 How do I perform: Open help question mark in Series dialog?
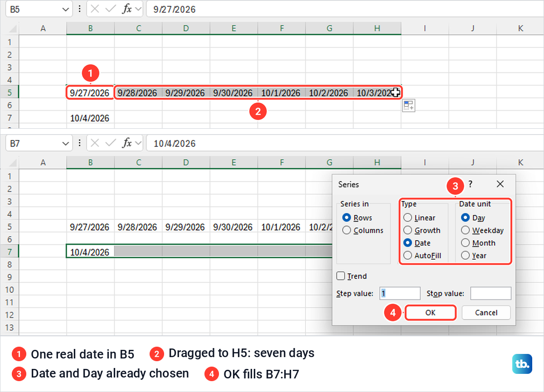point(470,184)
